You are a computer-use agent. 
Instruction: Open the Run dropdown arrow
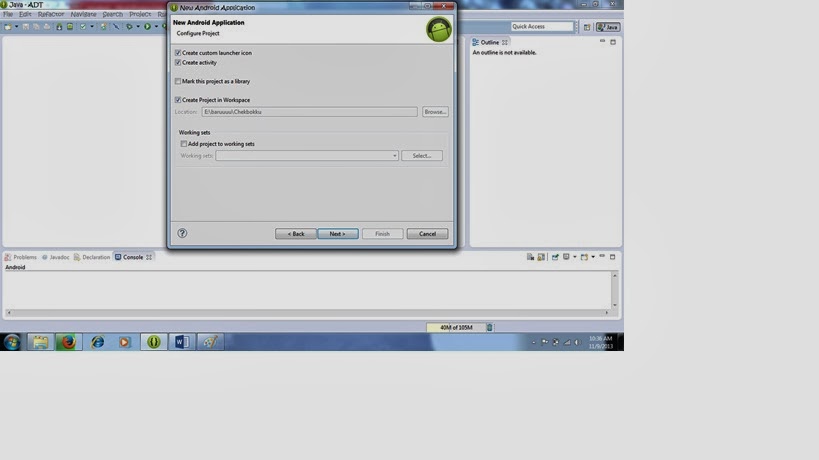(156, 27)
